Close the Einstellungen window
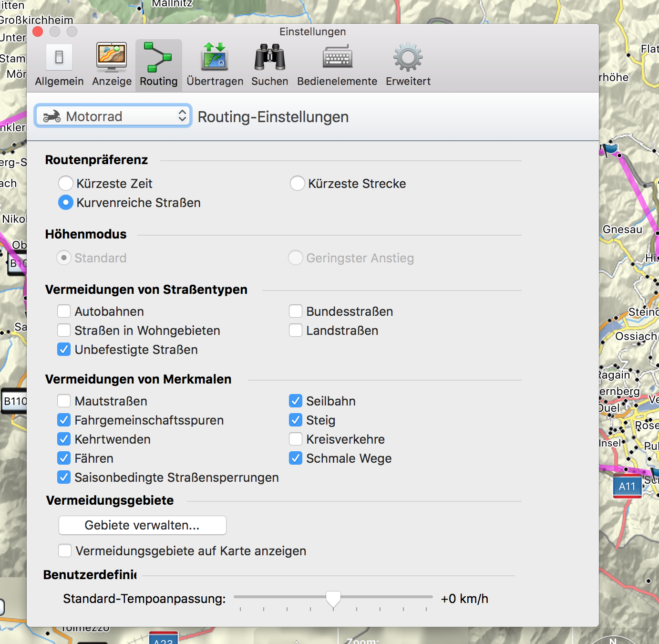This screenshot has height=644, width=659. coord(38,32)
